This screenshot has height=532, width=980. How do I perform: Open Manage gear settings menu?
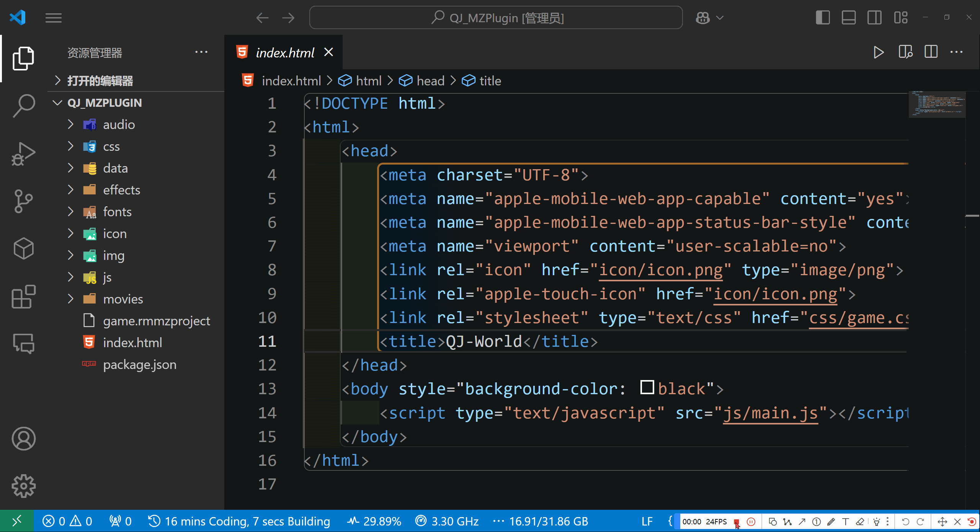[x=23, y=486]
